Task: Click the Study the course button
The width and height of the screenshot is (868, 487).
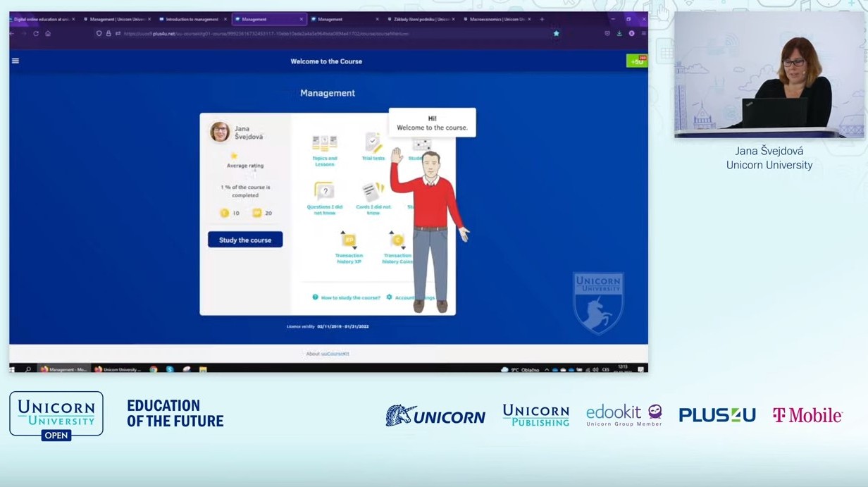Action: [x=245, y=240]
